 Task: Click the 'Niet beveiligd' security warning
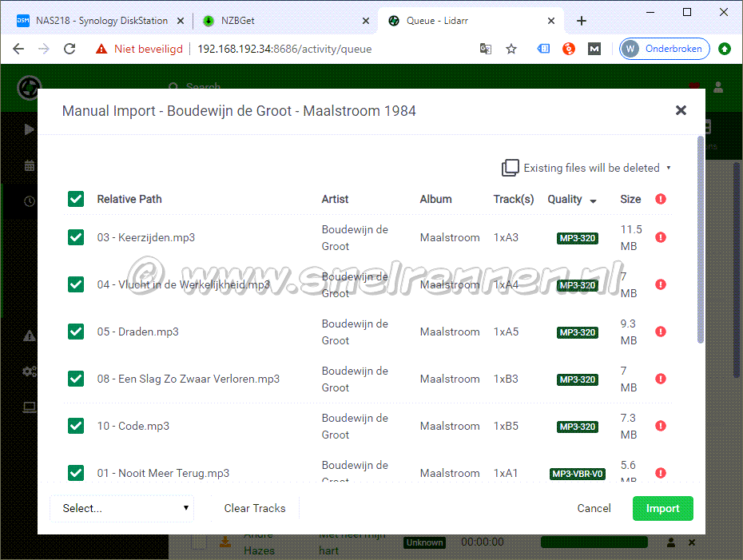[x=139, y=49]
